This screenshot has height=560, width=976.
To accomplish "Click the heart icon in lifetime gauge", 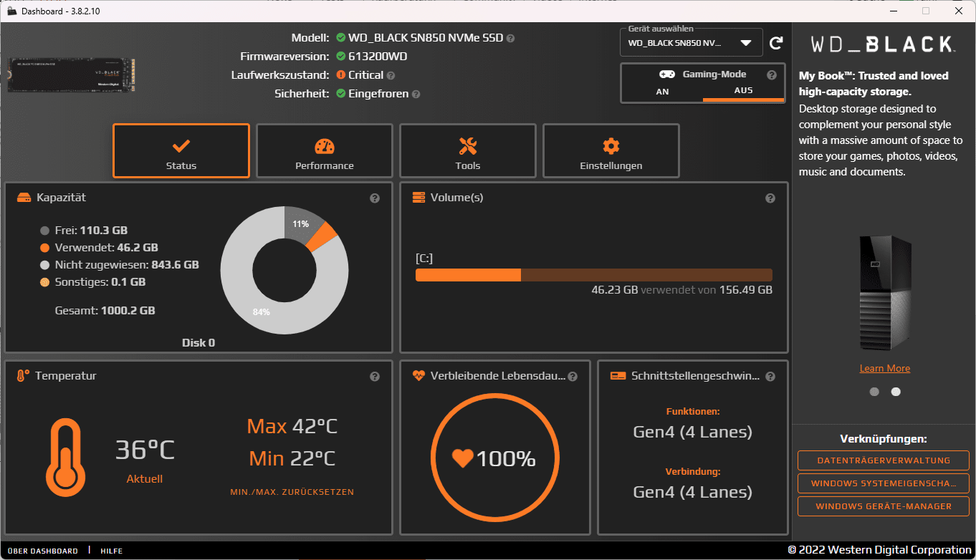I will 462,458.
